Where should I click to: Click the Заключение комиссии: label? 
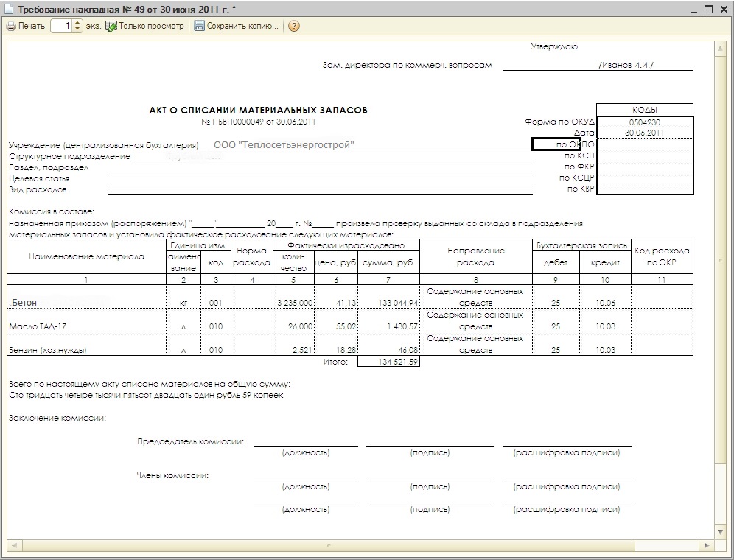click(x=57, y=418)
